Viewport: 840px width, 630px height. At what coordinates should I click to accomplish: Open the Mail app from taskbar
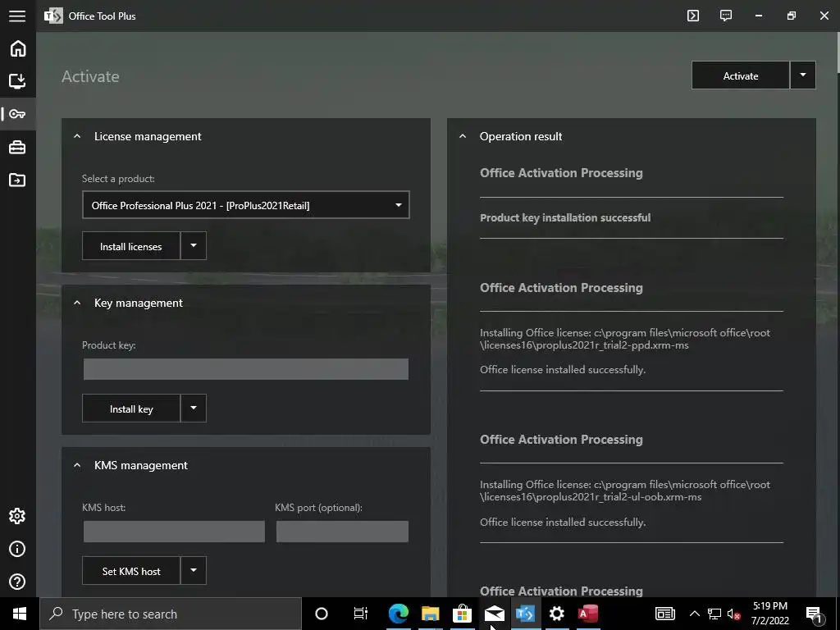pyautogui.click(x=494, y=614)
